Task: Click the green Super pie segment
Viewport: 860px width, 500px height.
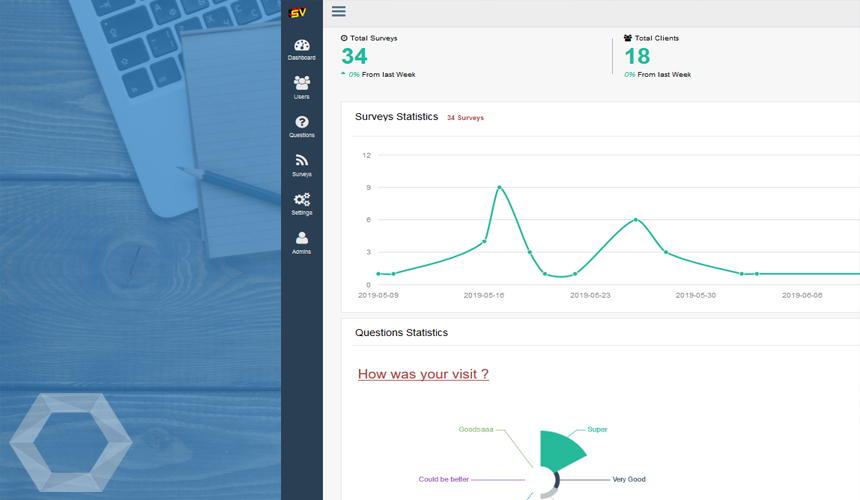Action: click(x=558, y=450)
